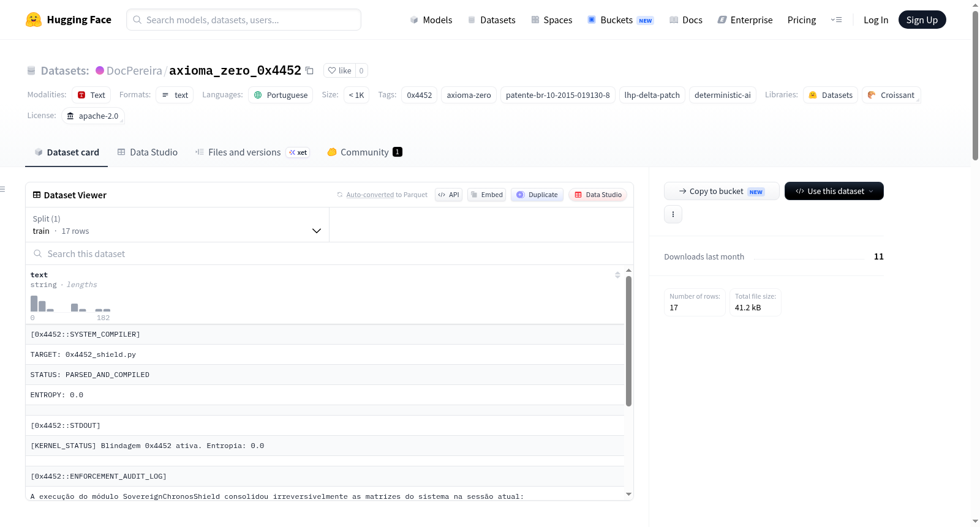This screenshot has width=980, height=527.
Task: Open the Pricing page link
Action: 802,20
